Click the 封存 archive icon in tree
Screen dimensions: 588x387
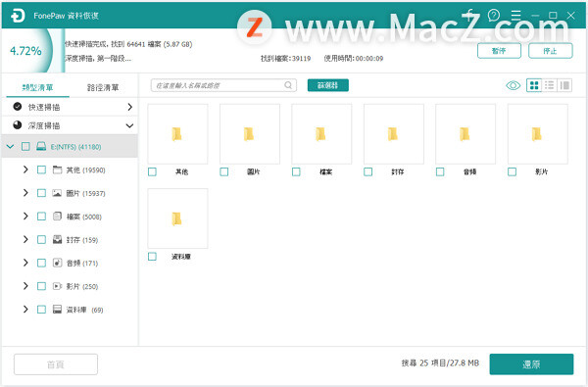(x=57, y=239)
